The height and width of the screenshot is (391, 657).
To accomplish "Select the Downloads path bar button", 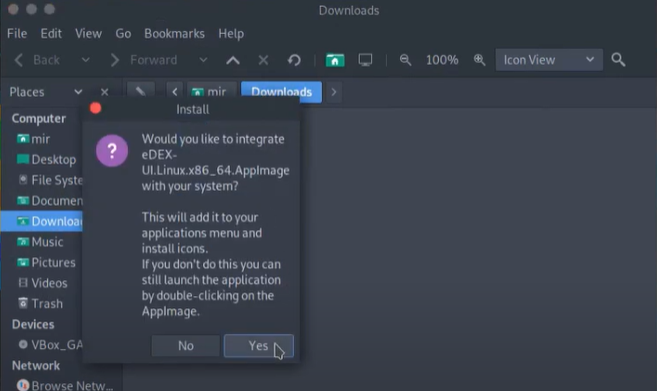I will [282, 92].
